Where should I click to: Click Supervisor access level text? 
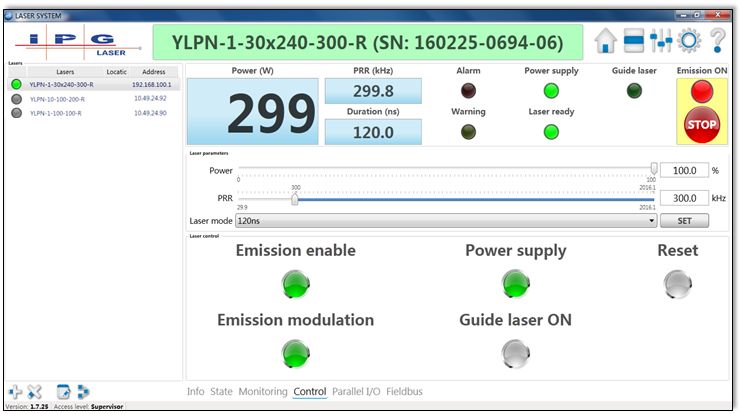107,406
